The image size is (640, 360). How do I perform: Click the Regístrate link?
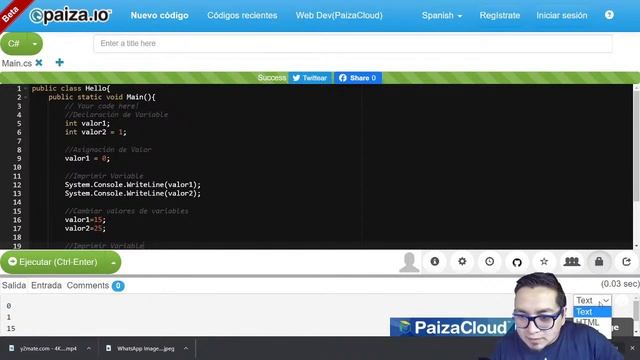click(500, 16)
